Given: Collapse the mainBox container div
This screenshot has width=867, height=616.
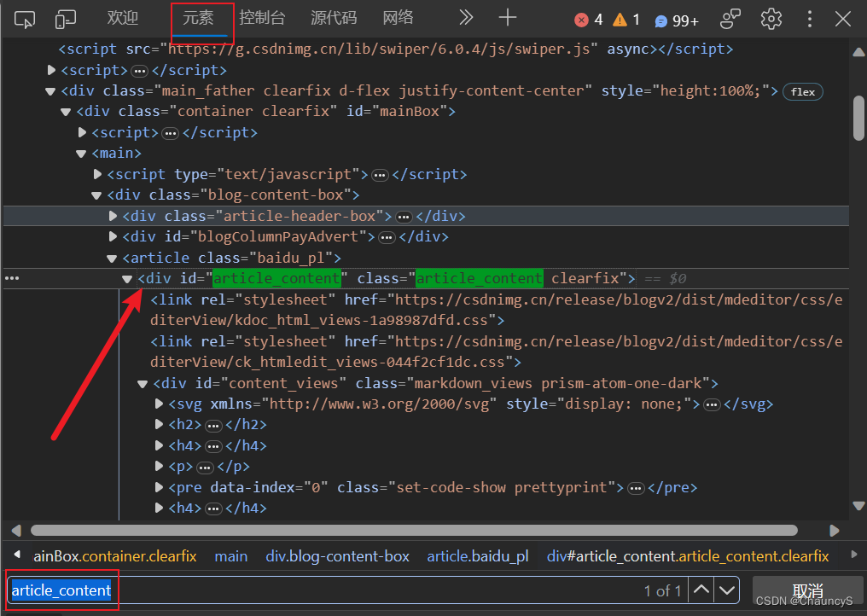Looking at the screenshot, I should (66, 112).
